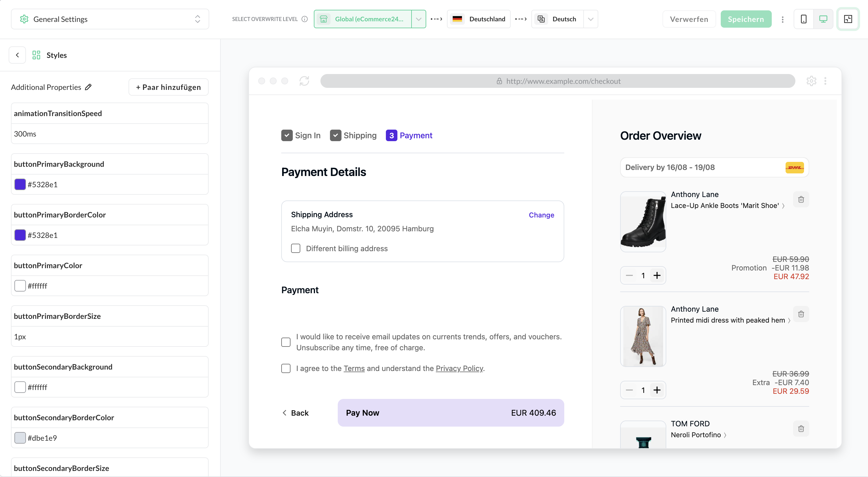Check the Different billing address box
Image resolution: width=868 pixels, height=477 pixels.
tap(295, 248)
